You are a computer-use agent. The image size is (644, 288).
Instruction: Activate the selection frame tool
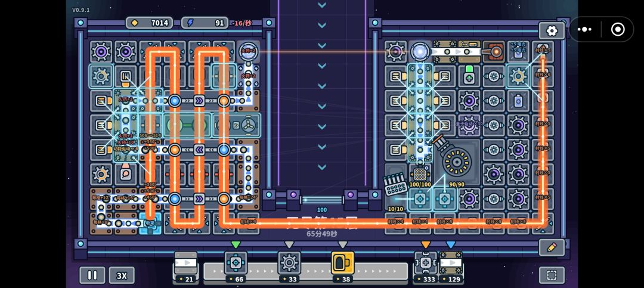click(x=552, y=275)
